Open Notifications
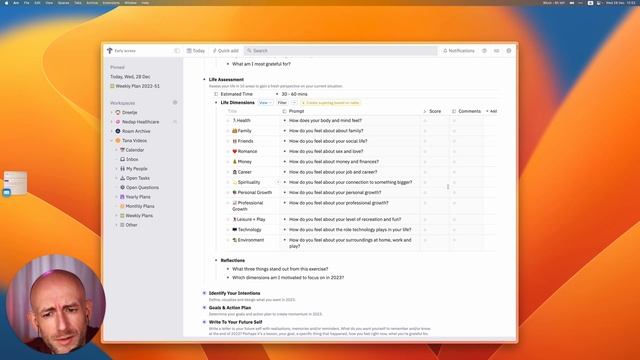 [x=459, y=51]
